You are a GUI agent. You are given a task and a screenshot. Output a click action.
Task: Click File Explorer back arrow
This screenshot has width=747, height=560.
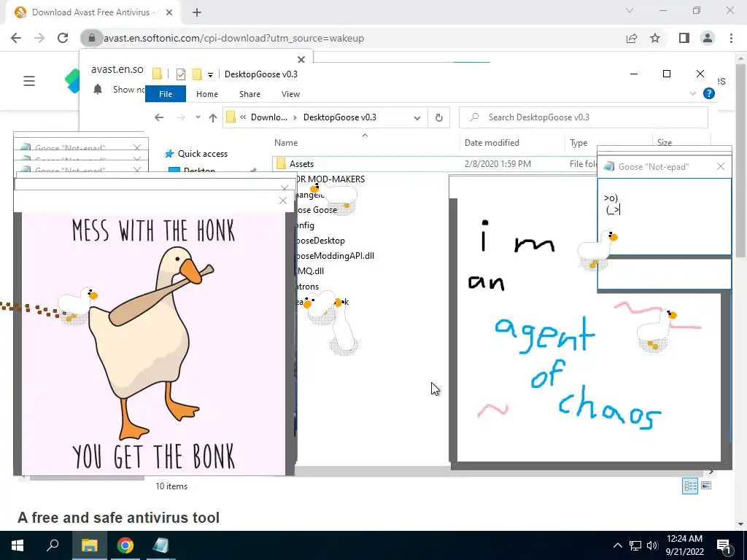[159, 117]
